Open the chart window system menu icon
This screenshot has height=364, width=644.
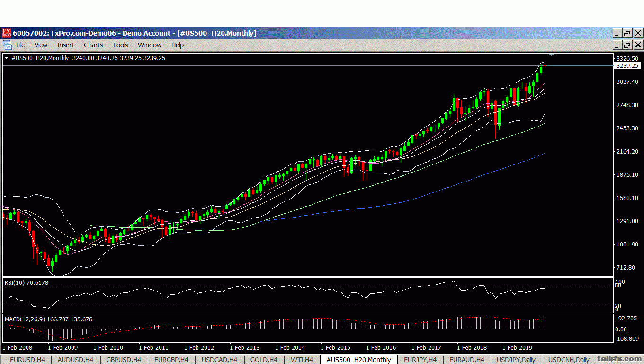point(8,45)
